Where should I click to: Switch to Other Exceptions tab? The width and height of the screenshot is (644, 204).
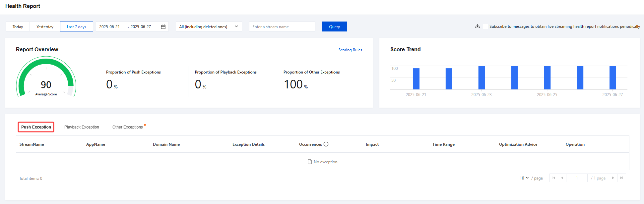click(x=127, y=127)
